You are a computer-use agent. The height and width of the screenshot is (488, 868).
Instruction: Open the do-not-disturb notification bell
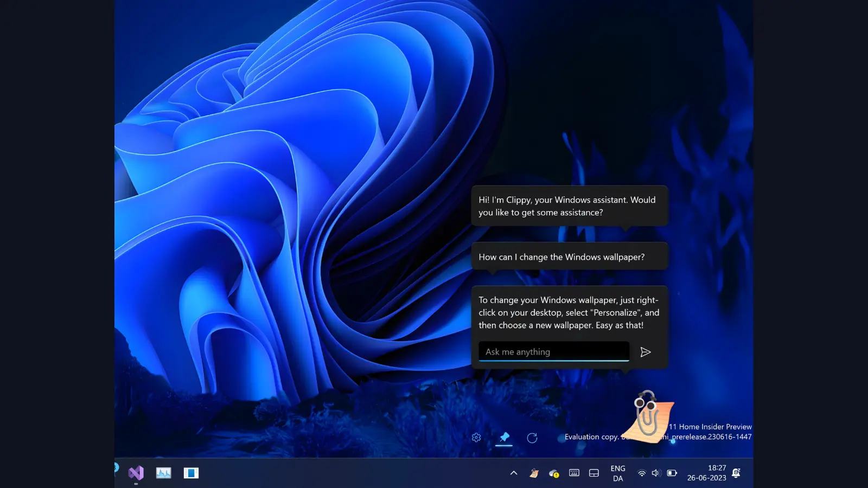click(736, 473)
